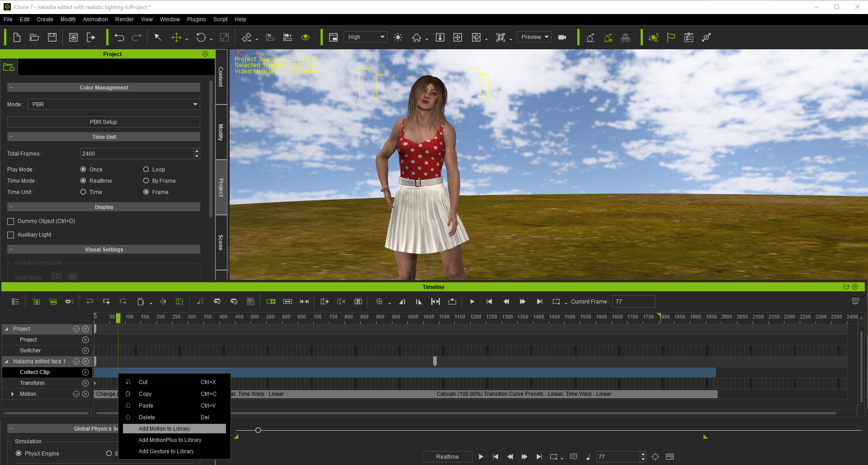Viewport: 868px width, 465px height.
Task: Click the camera record icon
Action: (562, 38)
